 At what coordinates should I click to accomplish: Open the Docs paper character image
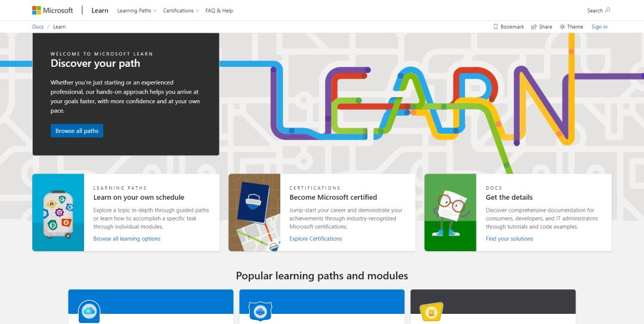[x=451, y=212]
